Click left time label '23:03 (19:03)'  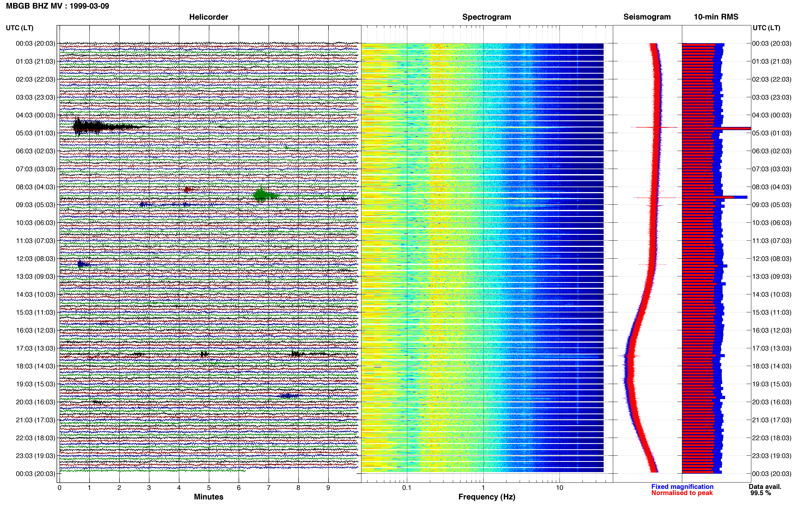coord(36,456)
